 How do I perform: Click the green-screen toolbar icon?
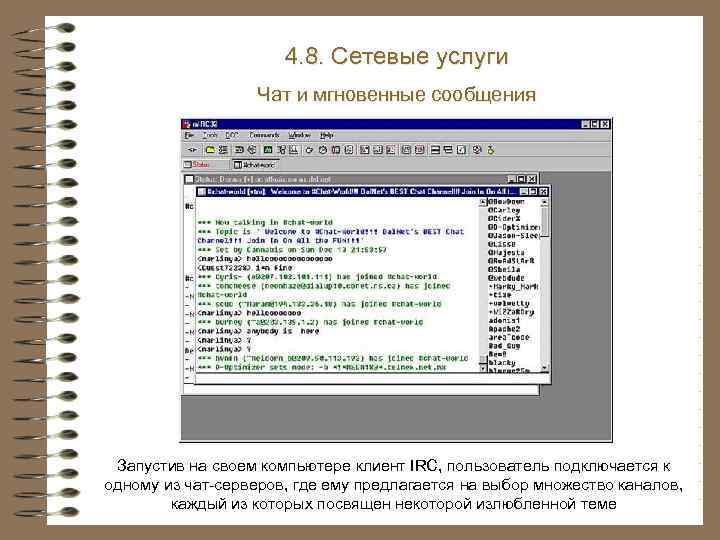point(268,150)
